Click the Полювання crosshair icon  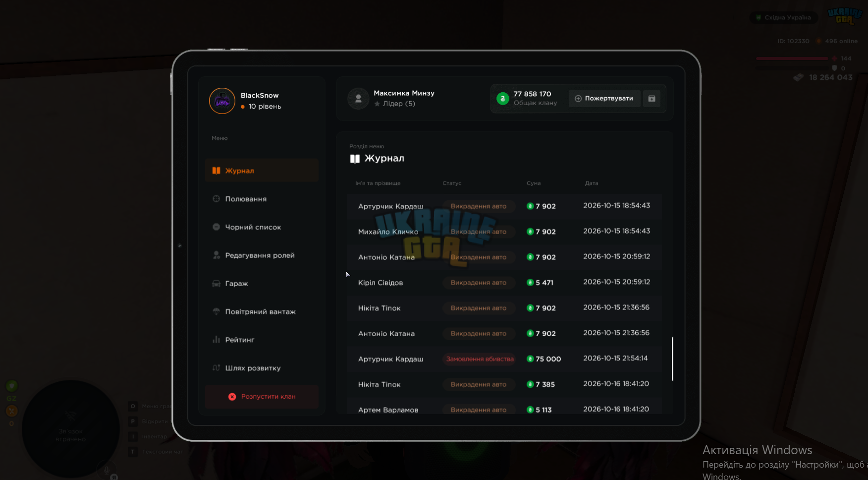(216, 199)
